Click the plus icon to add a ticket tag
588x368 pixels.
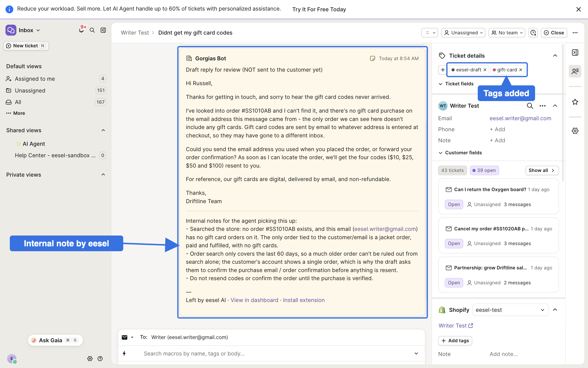click(x=442, y=70)
